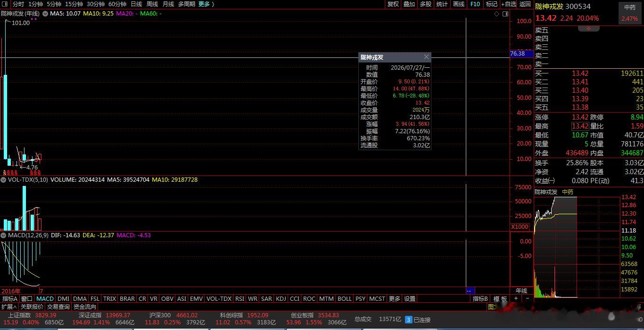Switch to 30分钟 period
This screenshot has height=330, width=644.
click(96, 4)
